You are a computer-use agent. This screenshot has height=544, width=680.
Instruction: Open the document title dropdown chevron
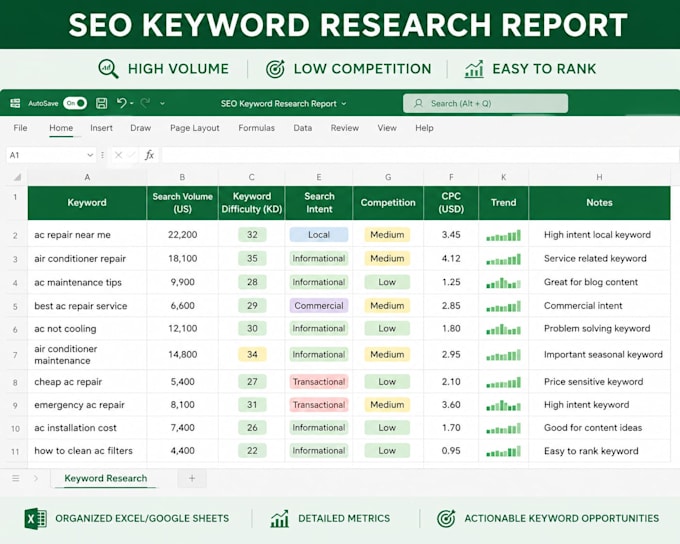tap(344, 104)
